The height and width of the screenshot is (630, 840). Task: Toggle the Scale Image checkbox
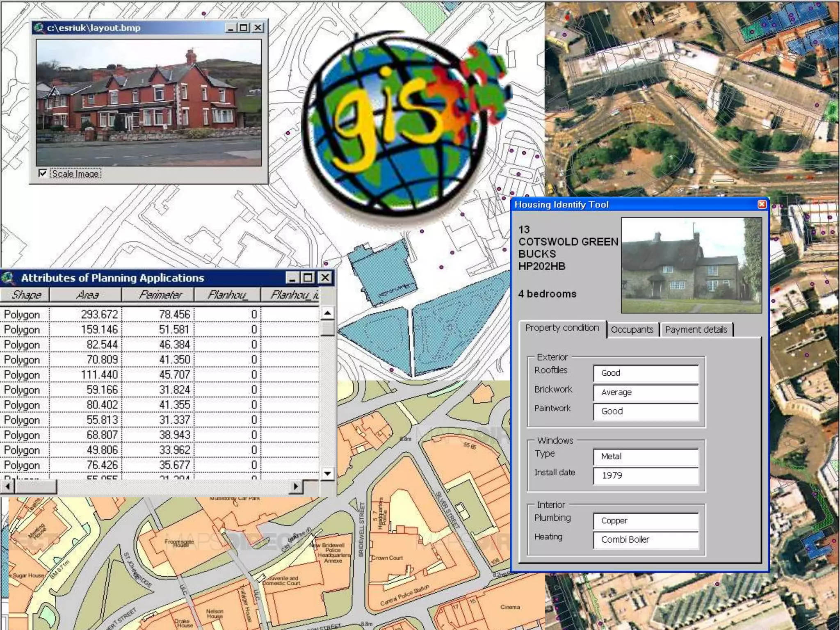pyautogui.click(x=43, y=173)
